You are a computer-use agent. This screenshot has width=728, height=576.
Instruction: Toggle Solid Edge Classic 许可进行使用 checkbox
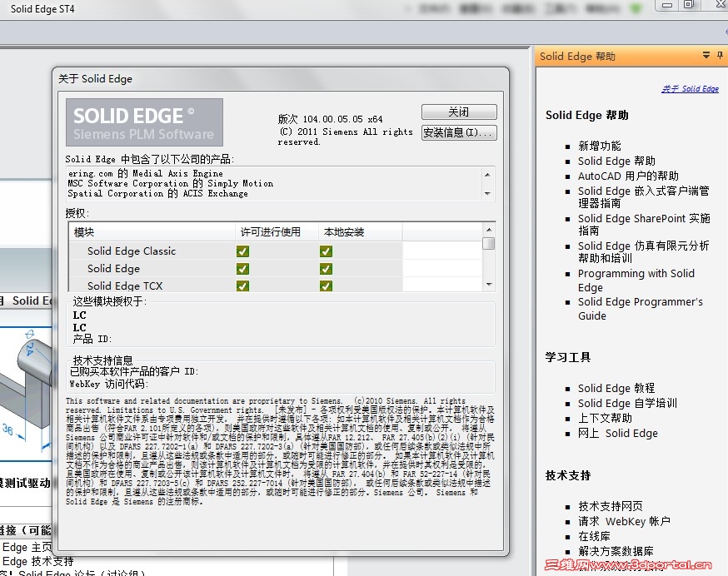coord(242,251)
